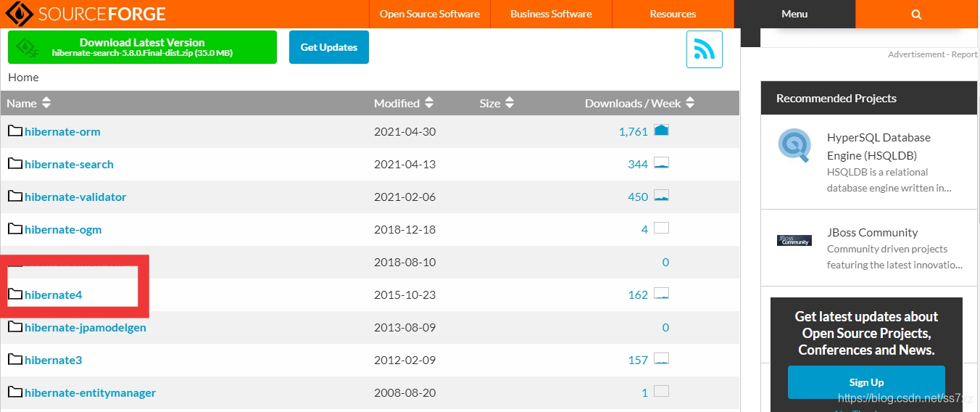Image resolution: width=980 pixels, height=412 pixels.
Task: Click the hibernate-orm folder icon
Action: [15, 131]
